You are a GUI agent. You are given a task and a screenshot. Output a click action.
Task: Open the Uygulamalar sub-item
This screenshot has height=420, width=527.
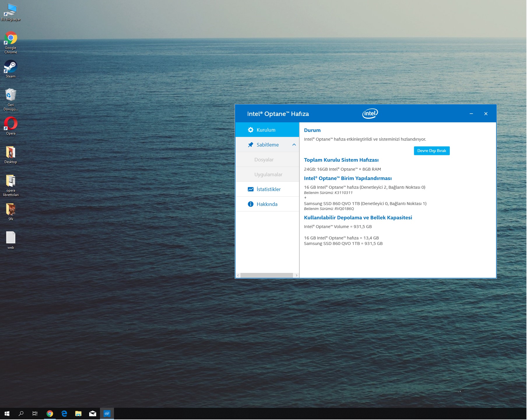pos(267,174)
